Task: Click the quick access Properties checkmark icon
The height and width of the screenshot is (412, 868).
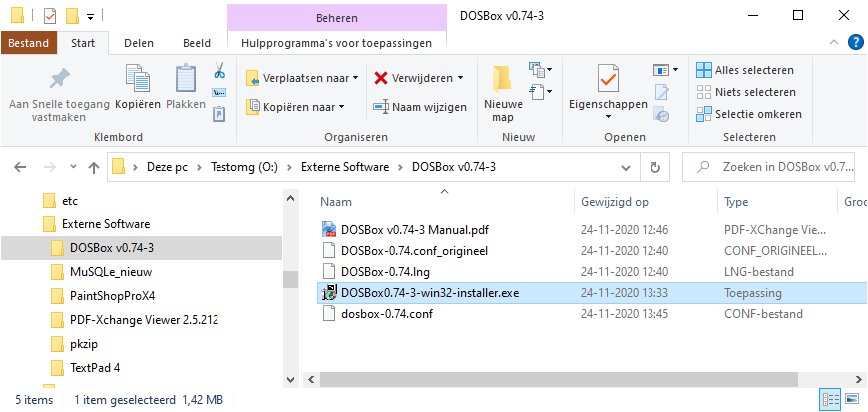Action: coord(50,16)
